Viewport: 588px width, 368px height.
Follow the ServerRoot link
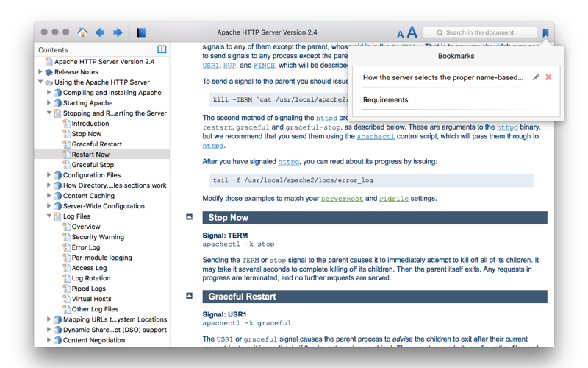(342, 199)
